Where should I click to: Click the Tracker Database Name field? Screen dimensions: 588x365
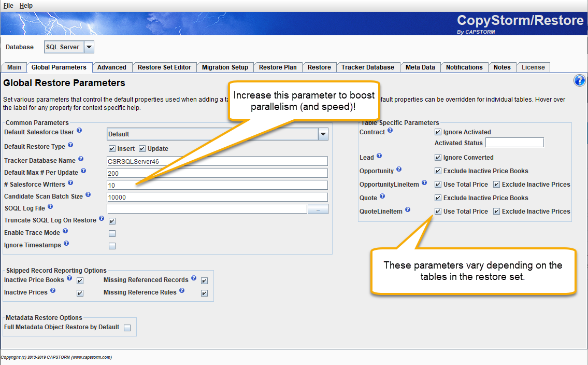click(217, 161)
